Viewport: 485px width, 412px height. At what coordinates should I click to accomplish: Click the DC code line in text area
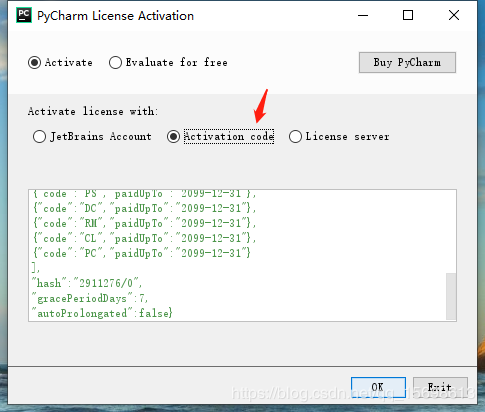click(x=144, y=208)
